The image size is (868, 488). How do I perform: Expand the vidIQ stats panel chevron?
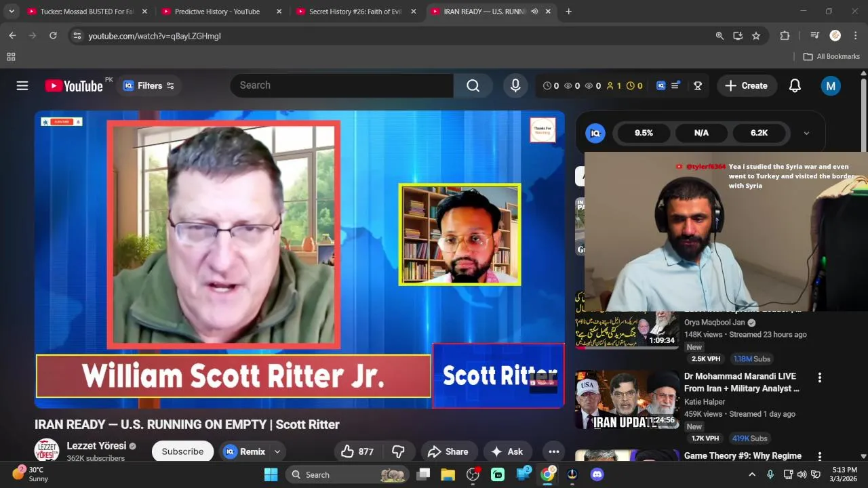pos(806,133)
